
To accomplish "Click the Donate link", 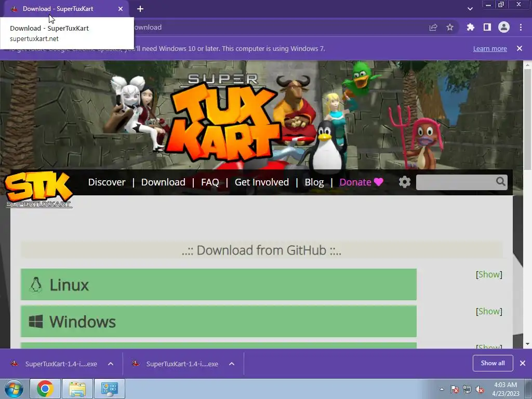I will 362,182.
